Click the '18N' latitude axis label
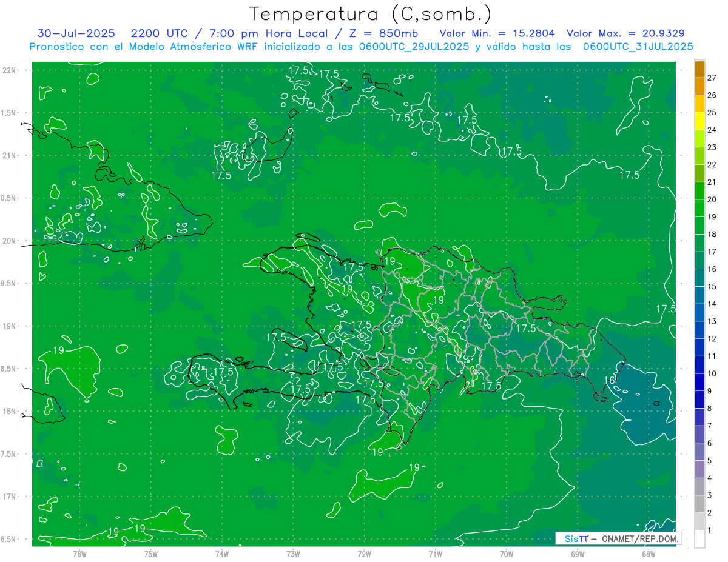Screen dimensions: 728x562 (10, 411)
